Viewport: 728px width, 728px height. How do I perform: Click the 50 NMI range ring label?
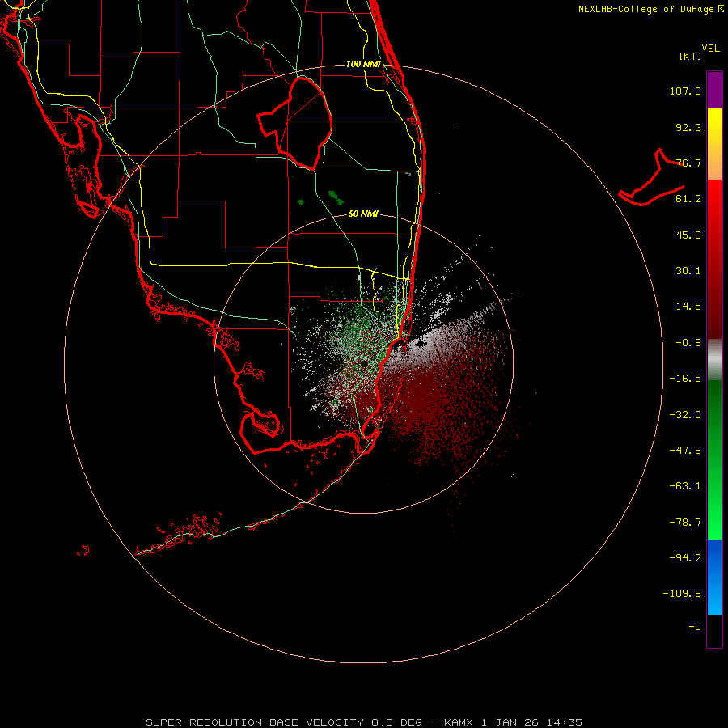(x=363, y=214)
